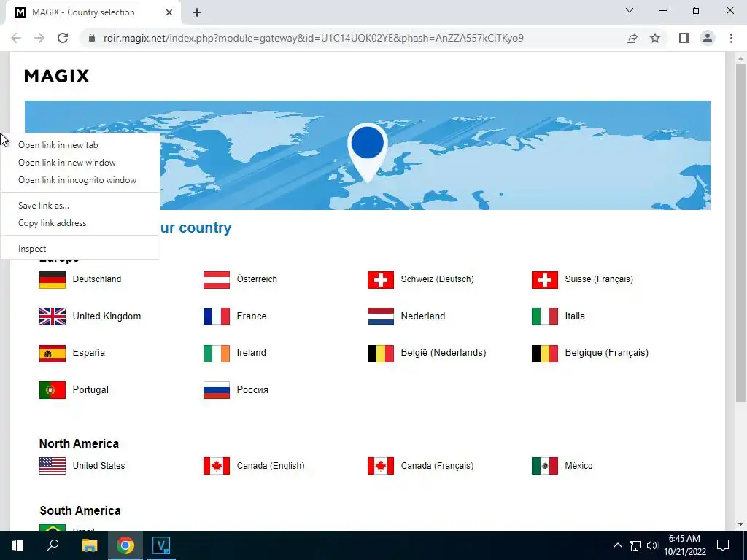Switch to VEGAS app on taskbar

[161, 545]
